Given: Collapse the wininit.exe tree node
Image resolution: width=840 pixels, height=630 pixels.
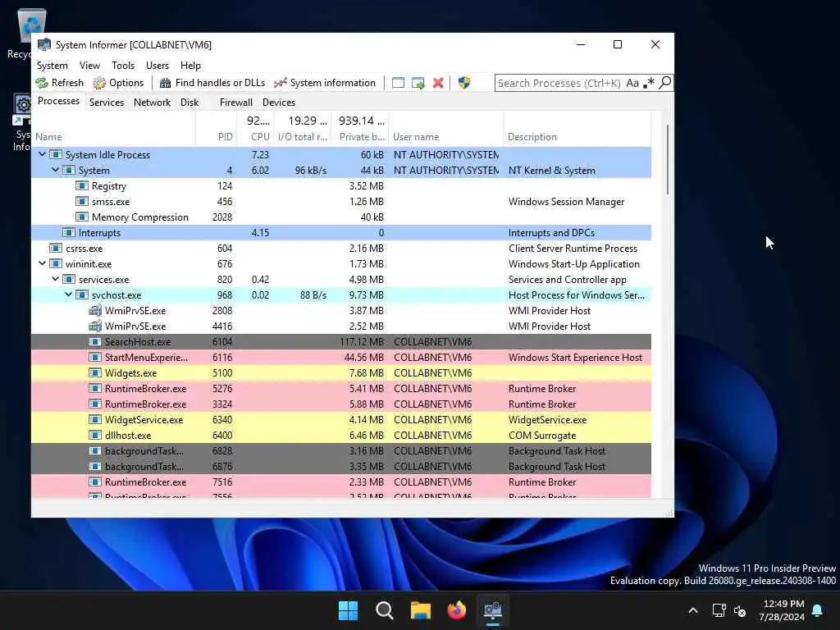Looking at the screenshot, I should tap(43, 263).
